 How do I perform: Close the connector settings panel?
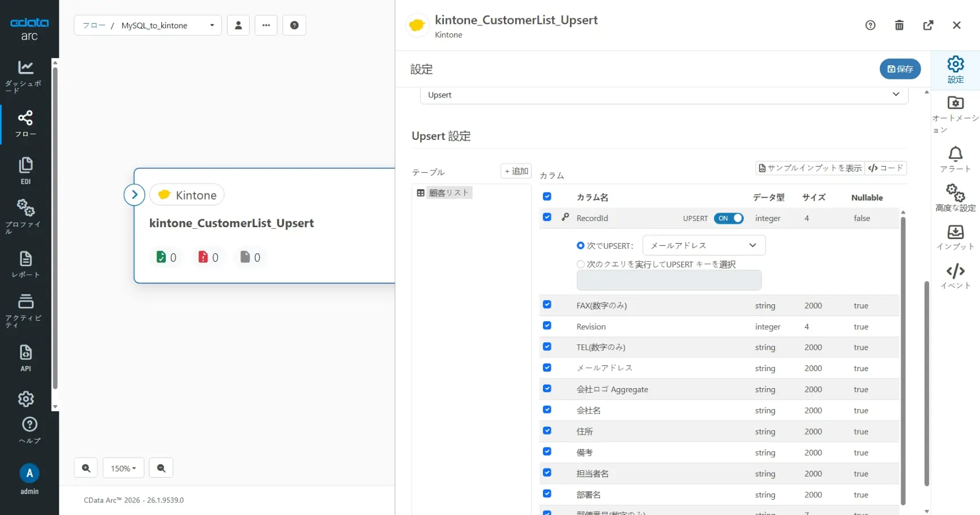(957, 25)
